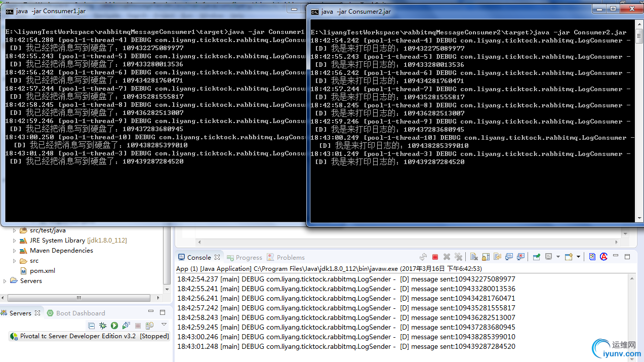The width and height of the screenshot is (644, 362).
Task: Click horizontal scrollbar left arrow under editor area
Action: click(x=198, y=242)
